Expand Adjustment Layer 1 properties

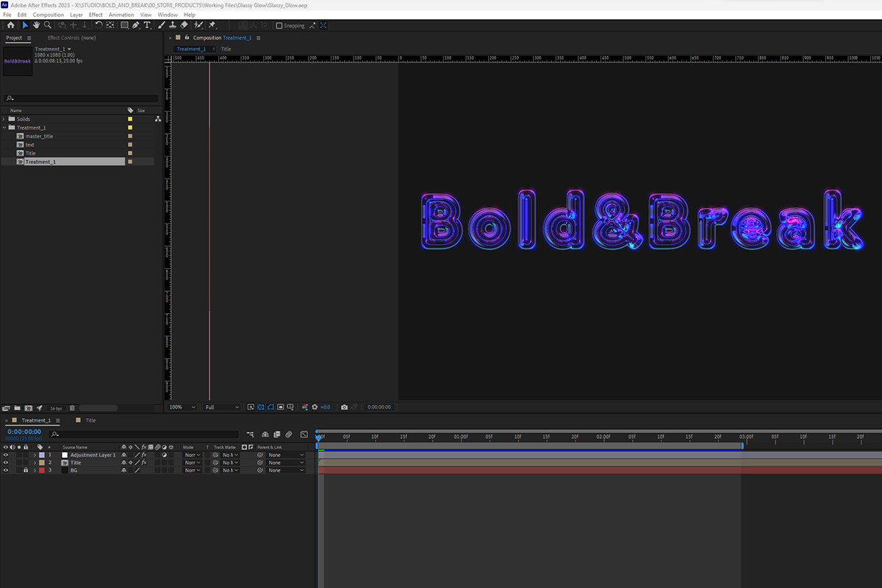pos(35,455)
